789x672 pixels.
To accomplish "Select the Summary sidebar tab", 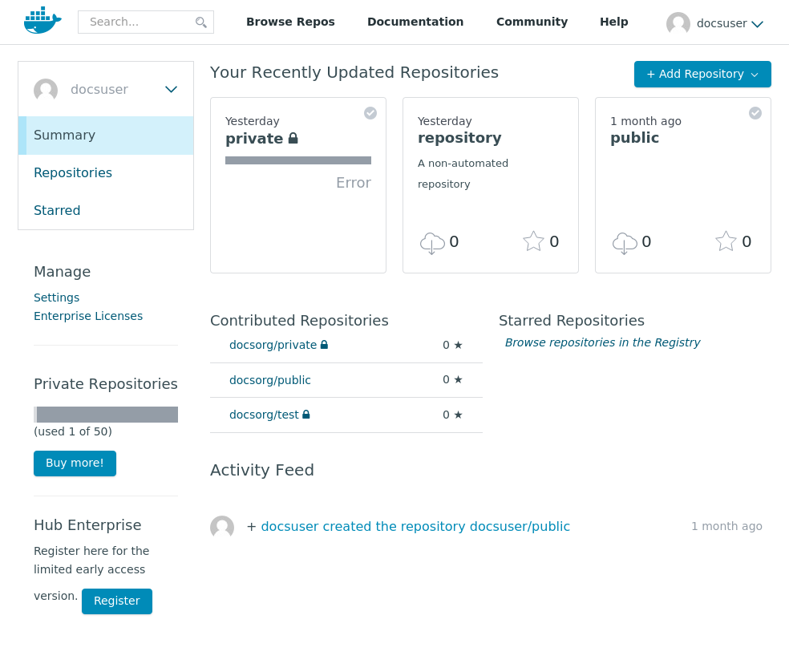I will [x=106, y=136].
